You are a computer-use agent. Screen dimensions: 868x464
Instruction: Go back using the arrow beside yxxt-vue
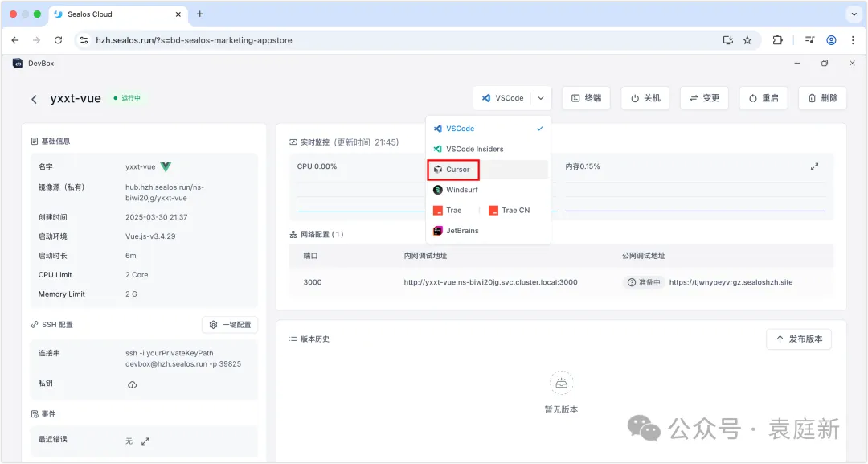coord(35,99)
